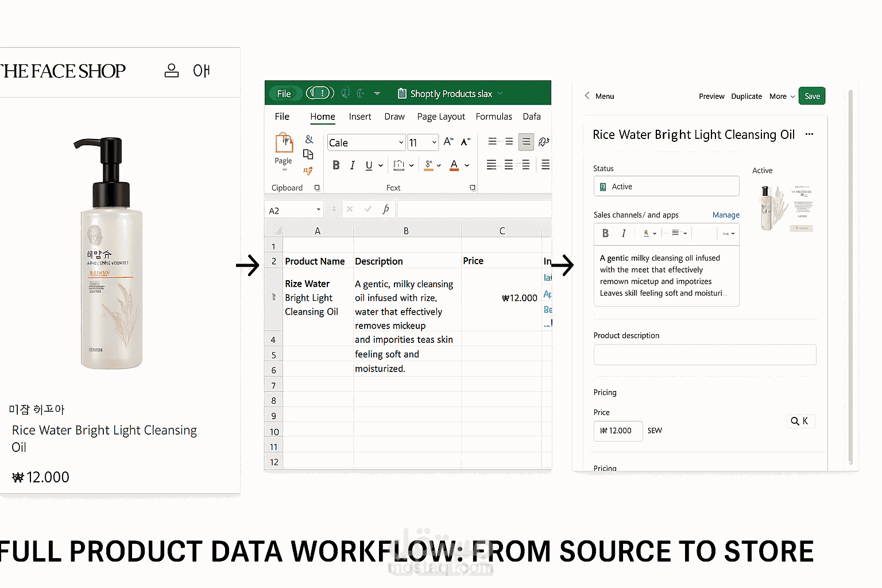This screenshot has height=588, width=882.
Task: Click Preview in the Shopify header
Action: coord(711,96)
